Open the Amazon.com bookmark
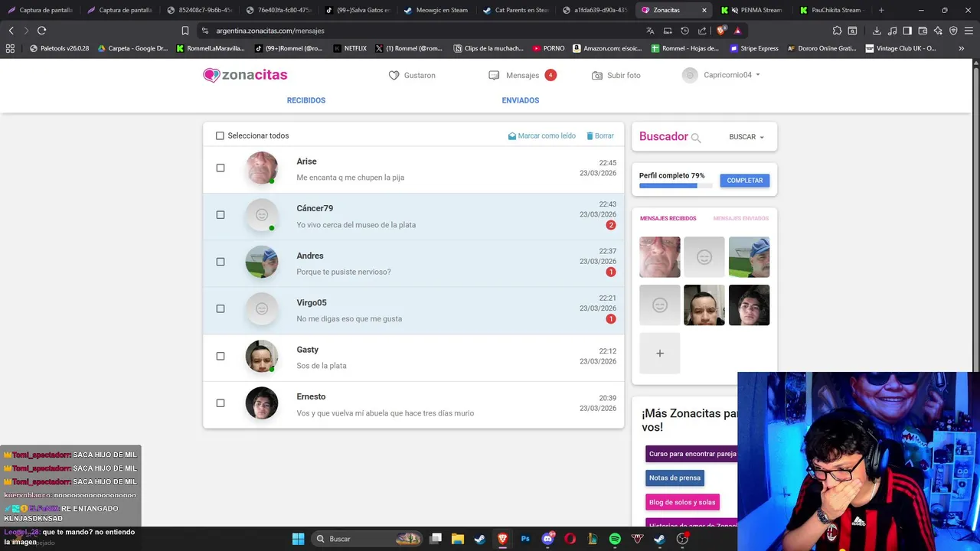 [607, 48]
